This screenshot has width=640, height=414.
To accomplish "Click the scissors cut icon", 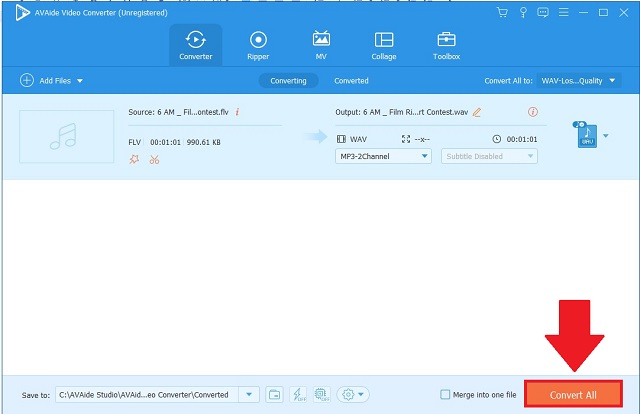I will [154, 159].
